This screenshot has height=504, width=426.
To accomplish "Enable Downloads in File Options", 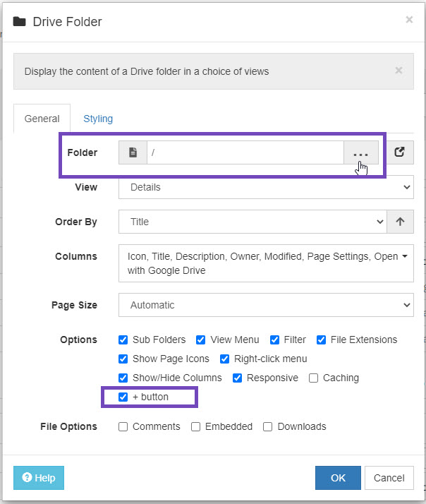I will [267, 426].
